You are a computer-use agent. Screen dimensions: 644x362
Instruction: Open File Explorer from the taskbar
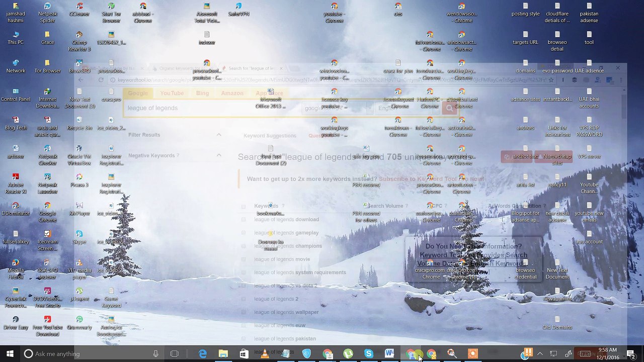pyautogui.click(x=223, y=354)
